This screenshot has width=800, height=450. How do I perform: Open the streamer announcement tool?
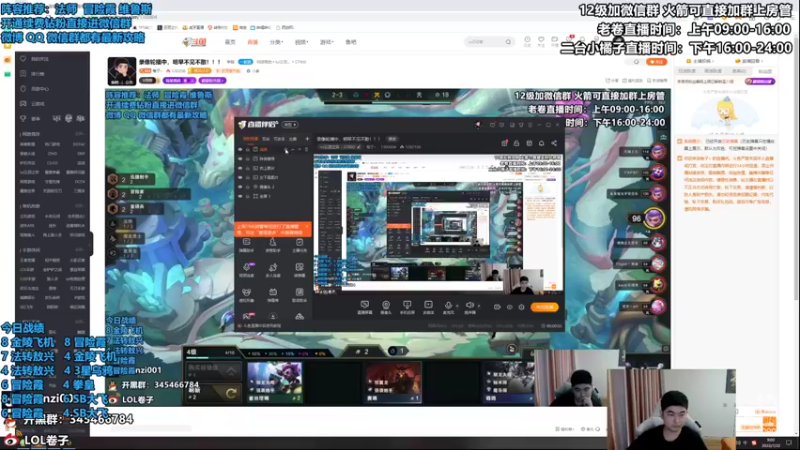(x=299, y=244)
